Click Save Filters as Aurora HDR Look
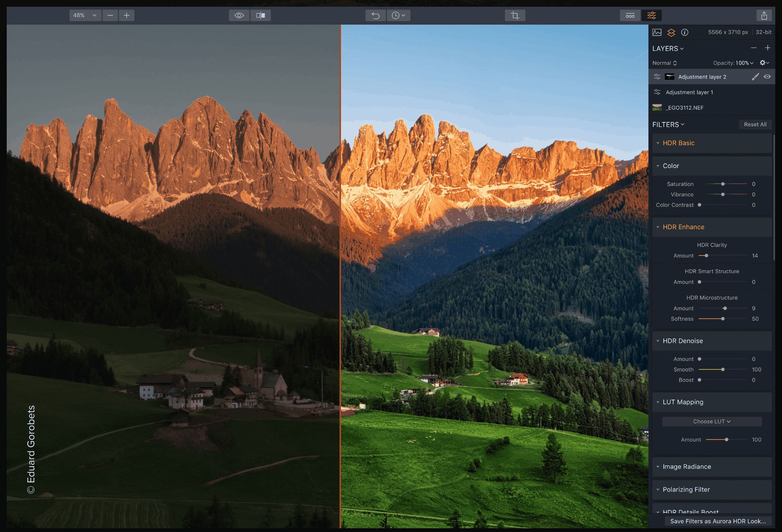Image resolution: width=782 pixels, height=532 pixels. [x=717, y=521]
